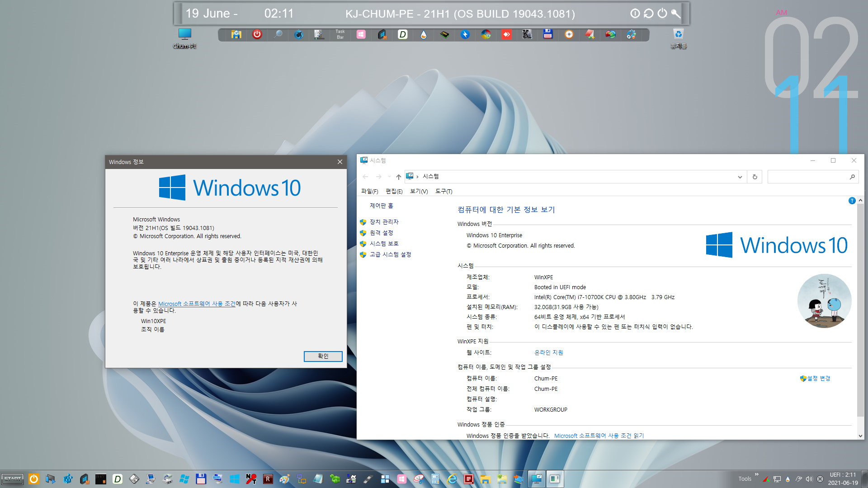Open the magnifier search icon in the top dock
The image size is (868, 488).
click(x=278, y=34)
